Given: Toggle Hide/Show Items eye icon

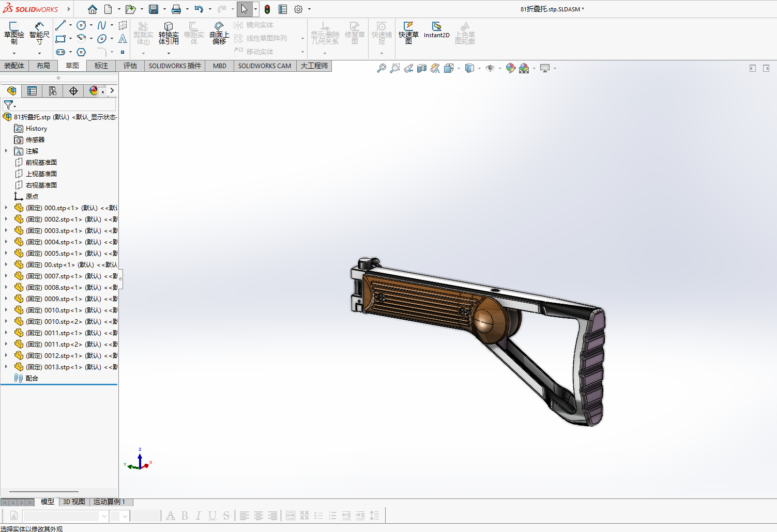Looking at the screenshot, I should 490,68.
